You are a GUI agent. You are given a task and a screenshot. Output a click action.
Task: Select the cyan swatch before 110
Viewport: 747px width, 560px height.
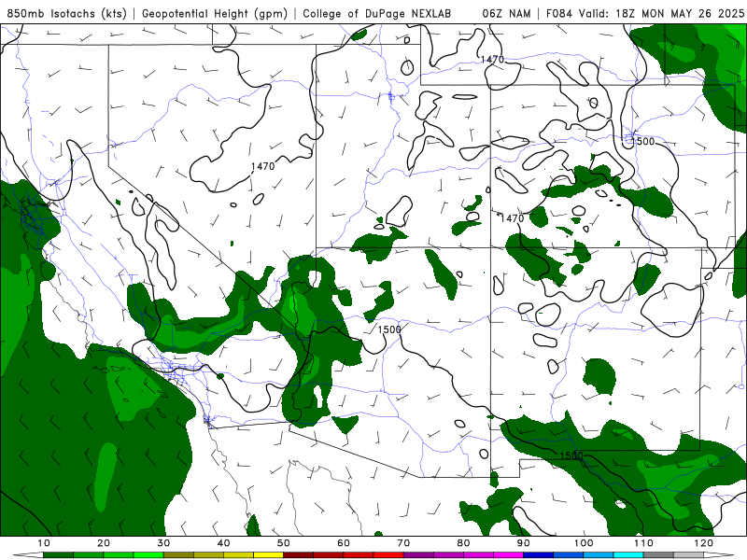(x=628, y=555)
